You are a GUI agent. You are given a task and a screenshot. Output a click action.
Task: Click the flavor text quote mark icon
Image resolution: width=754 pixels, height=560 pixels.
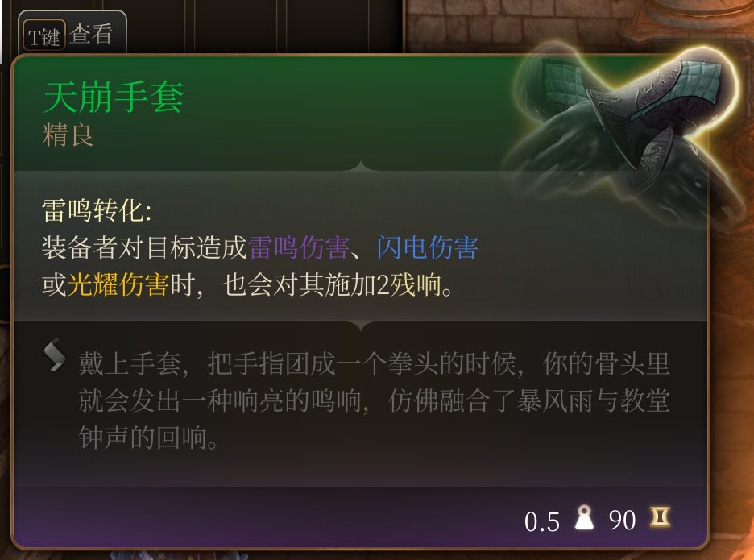(54, 356)
